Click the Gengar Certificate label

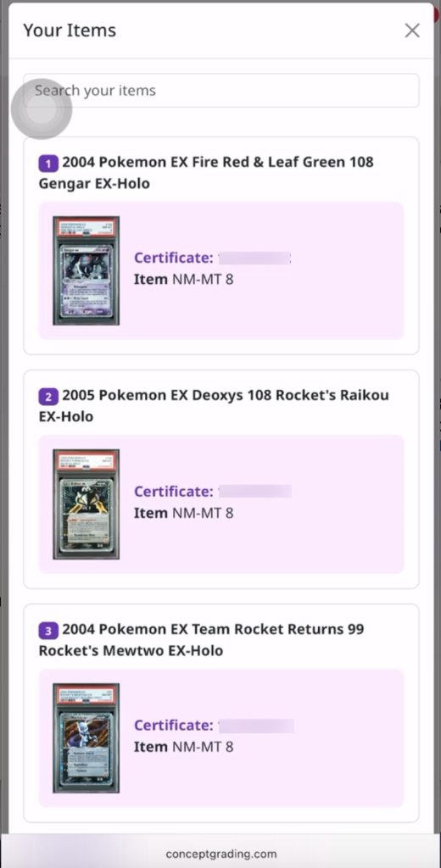click(x=173, y=258)
